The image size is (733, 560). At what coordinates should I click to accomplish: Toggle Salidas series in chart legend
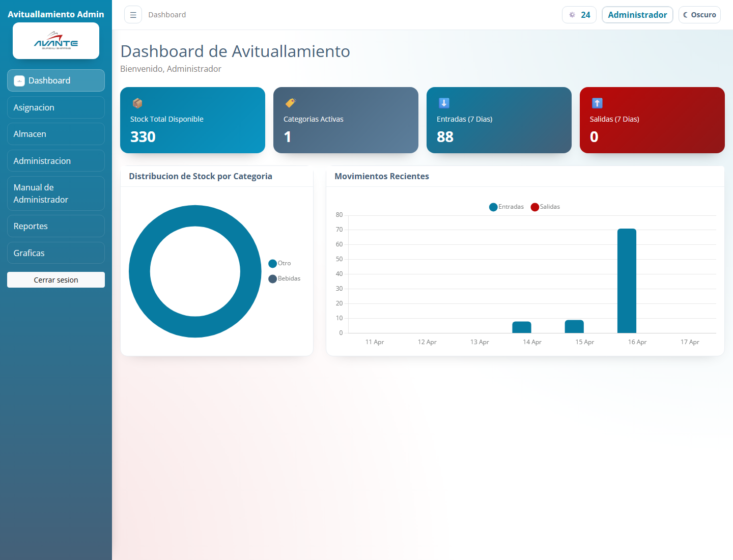coord(545,207)
